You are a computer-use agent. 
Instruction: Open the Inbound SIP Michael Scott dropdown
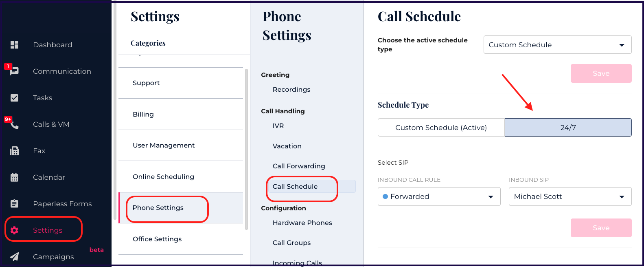[x=570, y=196]
